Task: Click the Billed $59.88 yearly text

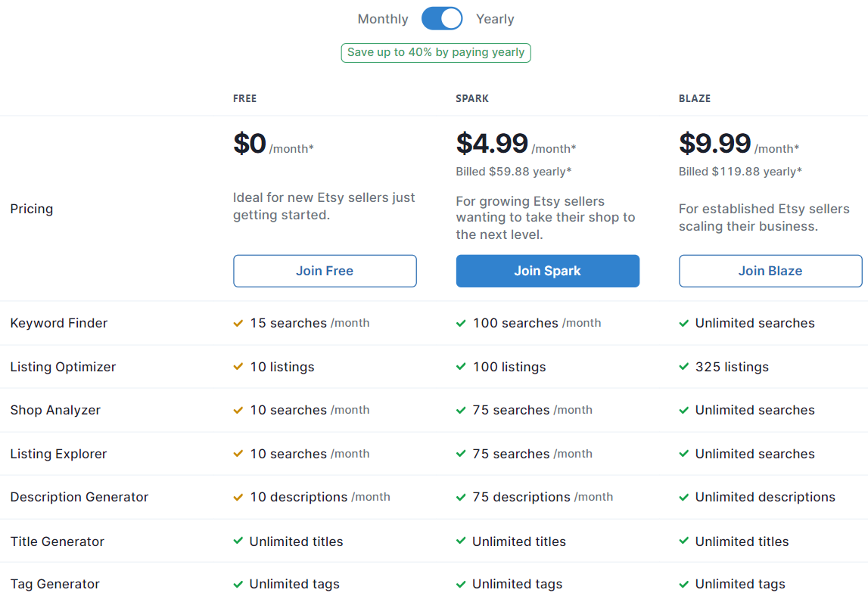Action: (x=514, y=172)
